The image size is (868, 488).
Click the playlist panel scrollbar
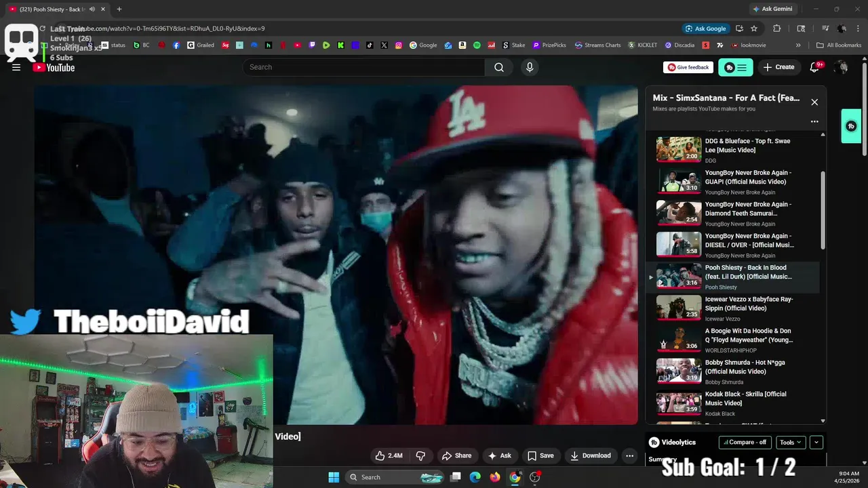pos(823,210)
